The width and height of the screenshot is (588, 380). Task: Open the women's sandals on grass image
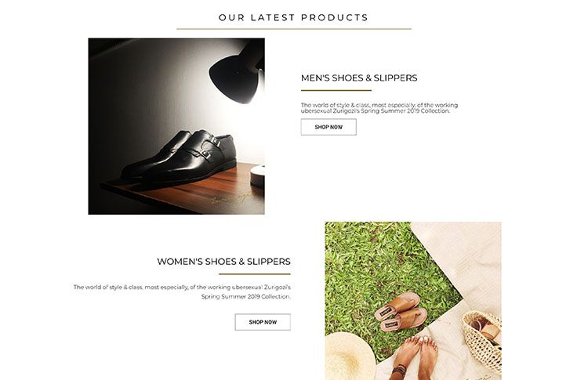point(413,301)
